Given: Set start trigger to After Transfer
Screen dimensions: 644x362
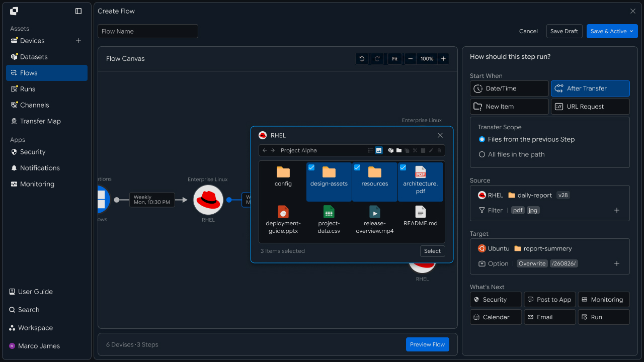Looking at the screenshot, I should tap(590, 88).
